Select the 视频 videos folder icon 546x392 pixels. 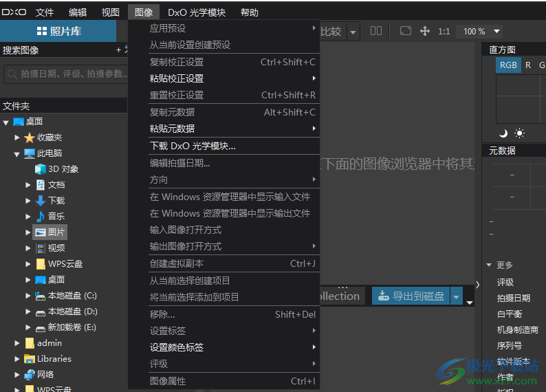pos(41,248)
